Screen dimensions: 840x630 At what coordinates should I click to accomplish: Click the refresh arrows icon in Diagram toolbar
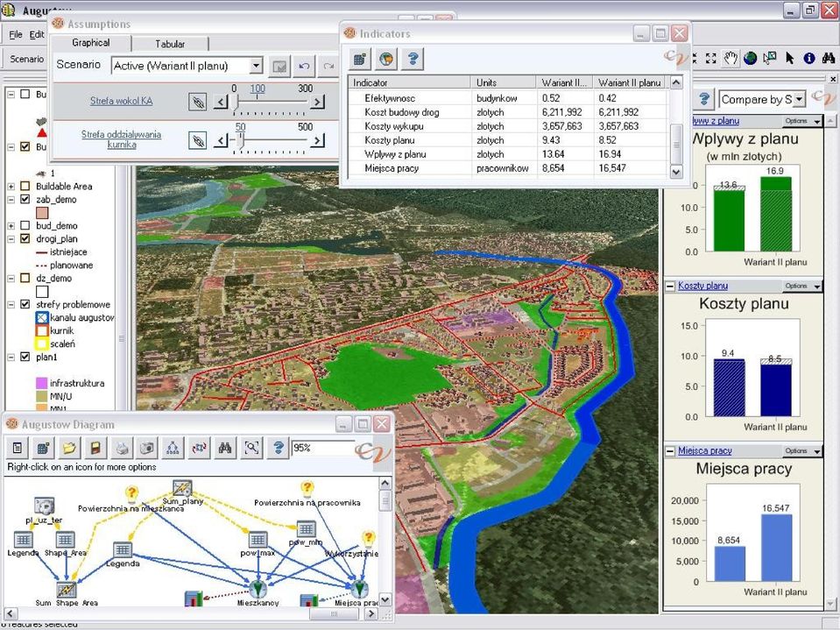click(x=200, y=448)
